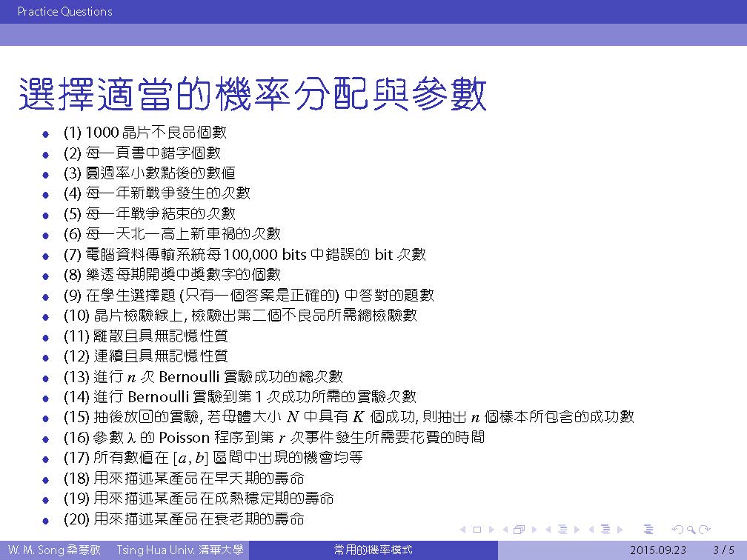Click the go-forward curved arrow icon
Image resolution: width=747 pixels, height=560 pixels.
[704, 530]
